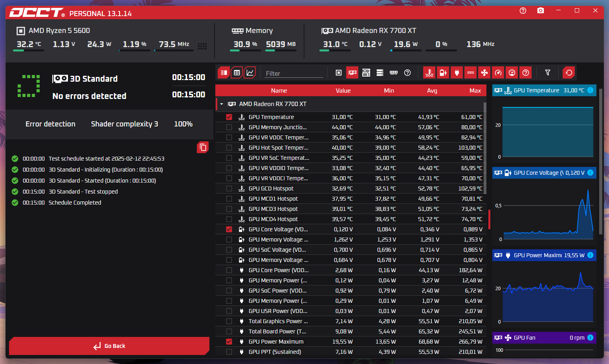Check the GPU GCD Hotspot checkbox
Screen dimensions: 609x364
point(229,188)
